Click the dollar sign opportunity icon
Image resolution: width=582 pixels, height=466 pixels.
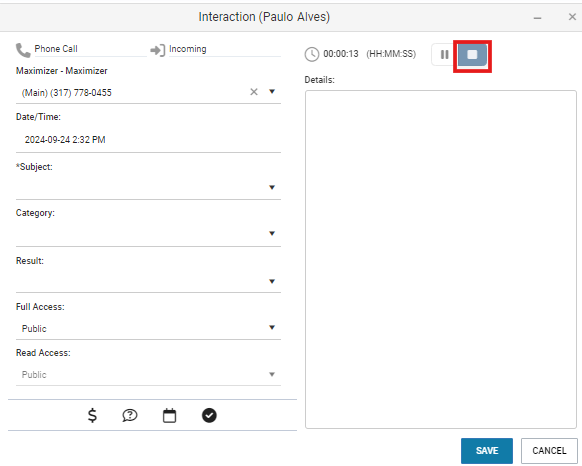point(92,416)
